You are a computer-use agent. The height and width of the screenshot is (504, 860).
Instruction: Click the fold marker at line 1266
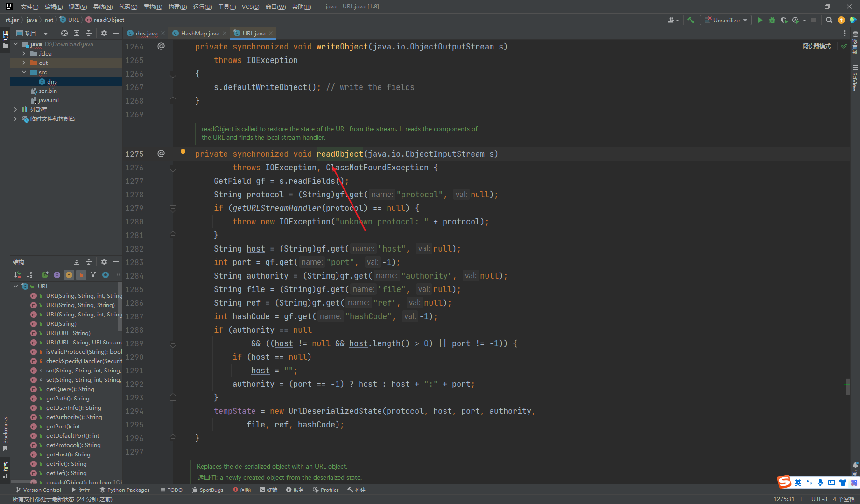tap(173, 74)
